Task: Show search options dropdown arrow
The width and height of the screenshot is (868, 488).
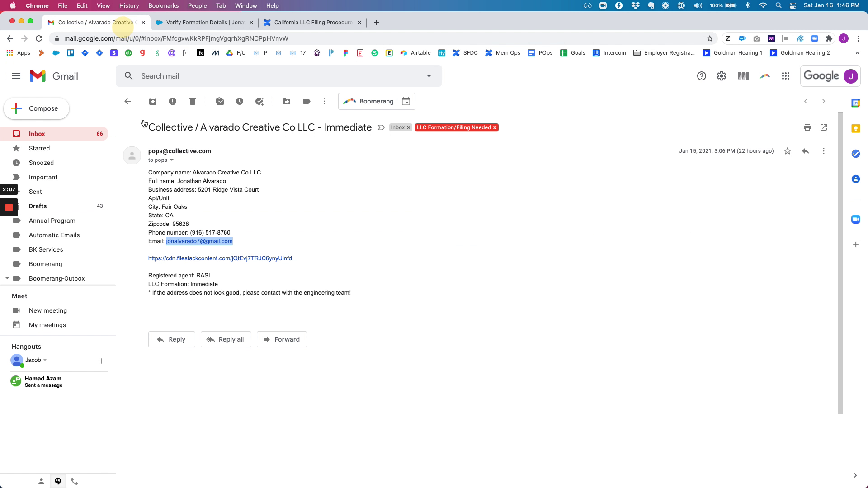Action: pos(429,76)
